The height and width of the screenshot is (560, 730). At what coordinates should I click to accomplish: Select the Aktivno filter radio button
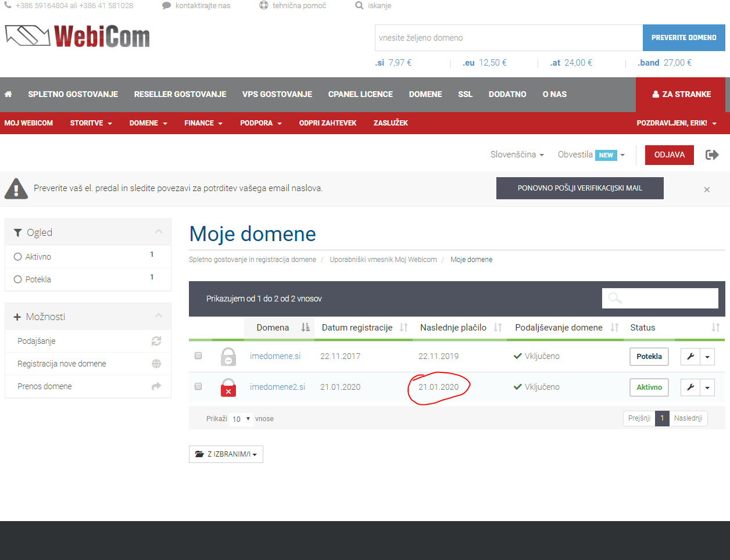tap(18, 257)
